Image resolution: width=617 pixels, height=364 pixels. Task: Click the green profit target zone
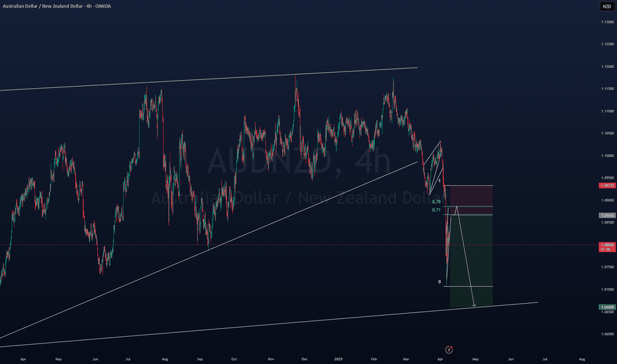point(471,261)
